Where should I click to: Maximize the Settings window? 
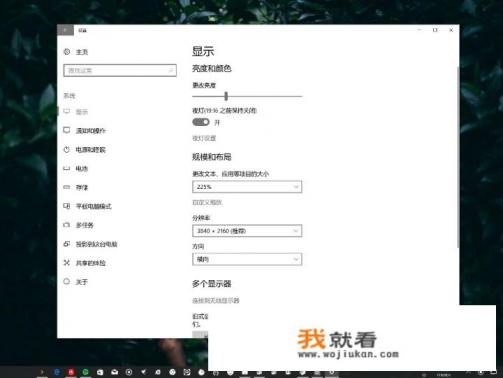tap(435, 30)
